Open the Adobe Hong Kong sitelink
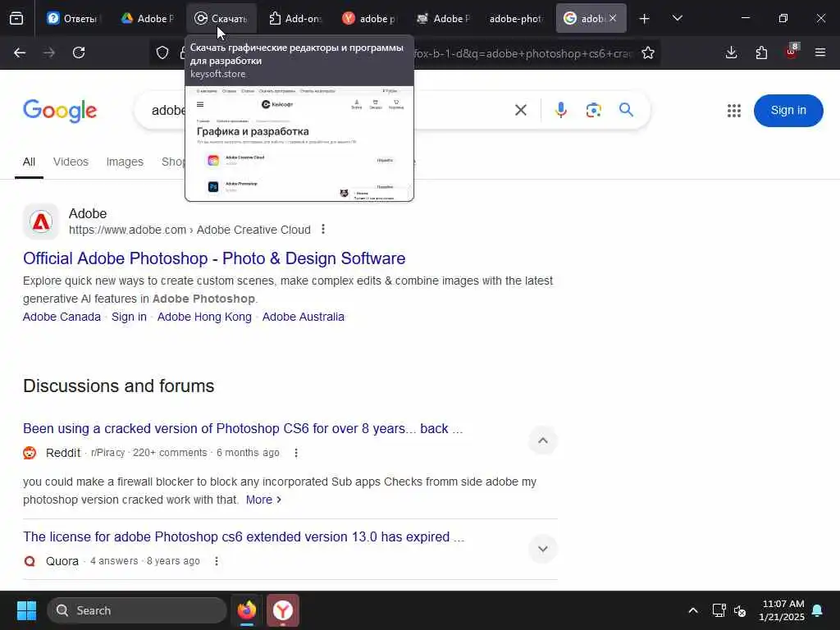The image size is (840, 630). (204, 317)
